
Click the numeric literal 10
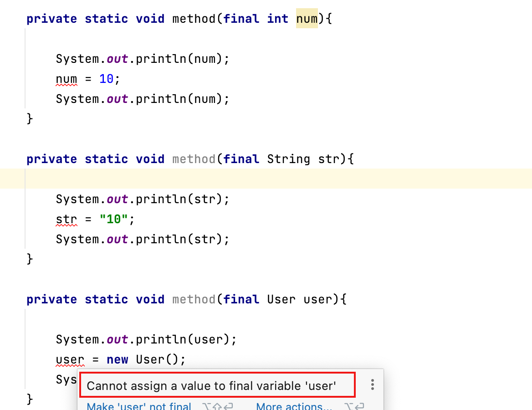pyautogui.click(x=106, y=79)
